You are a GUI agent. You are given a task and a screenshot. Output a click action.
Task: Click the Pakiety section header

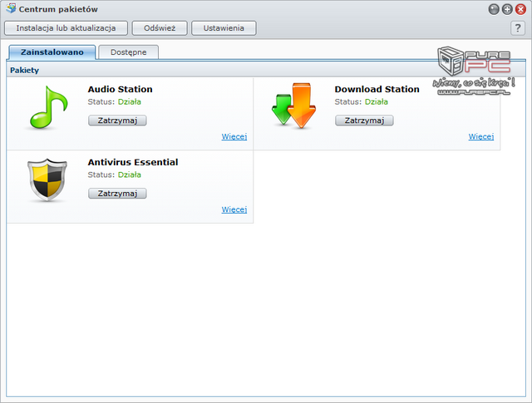pyautogui.click(x=266, y=71)
